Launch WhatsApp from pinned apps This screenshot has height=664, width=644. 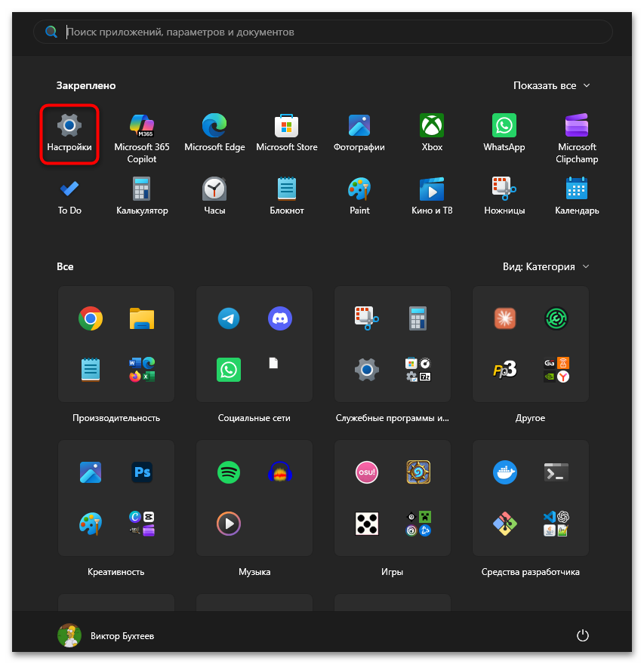(504, 133)
